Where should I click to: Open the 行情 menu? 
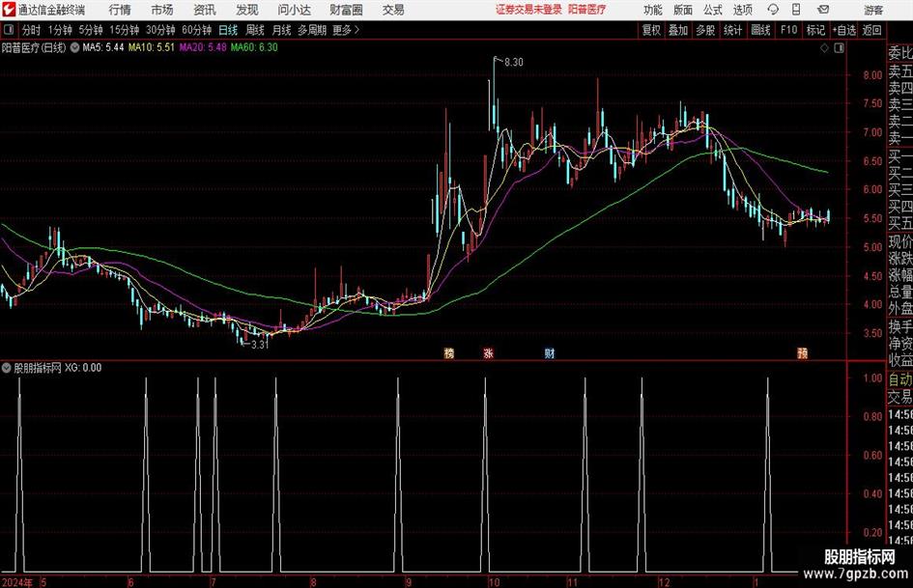pos(120,10)
